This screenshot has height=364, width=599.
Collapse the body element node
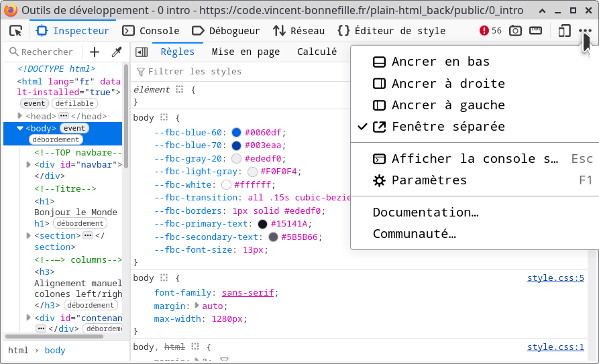click(x=20, y=128)
